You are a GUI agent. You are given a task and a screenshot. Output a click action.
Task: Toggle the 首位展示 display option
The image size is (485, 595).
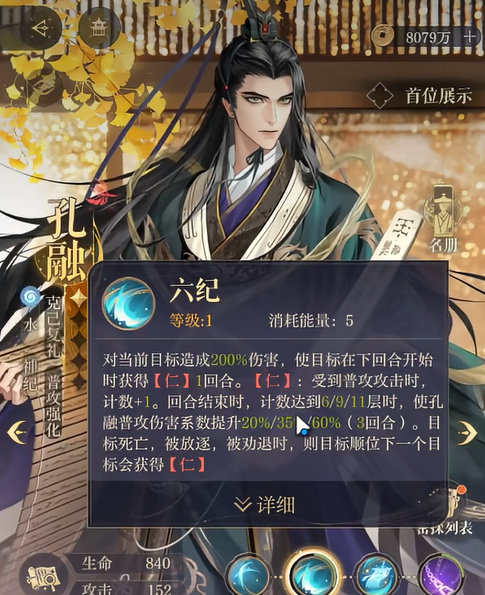tap(420, 96)
